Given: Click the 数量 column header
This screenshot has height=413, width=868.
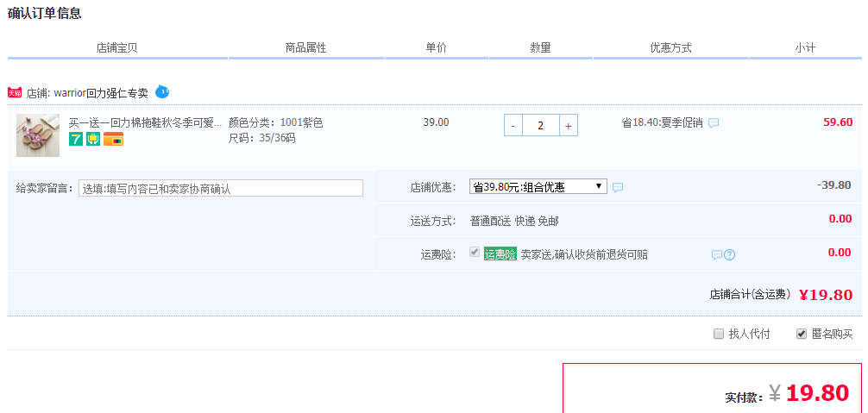Looking at the screenshot, I should coord(540,48).
